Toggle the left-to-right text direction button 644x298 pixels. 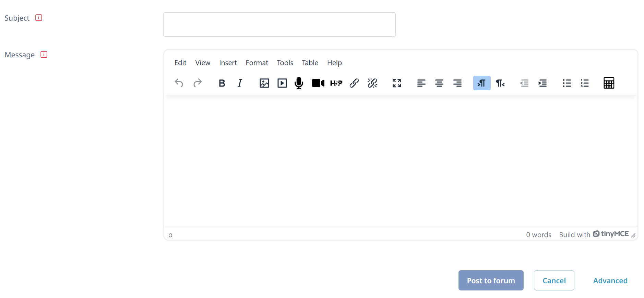tap(482, 83)
